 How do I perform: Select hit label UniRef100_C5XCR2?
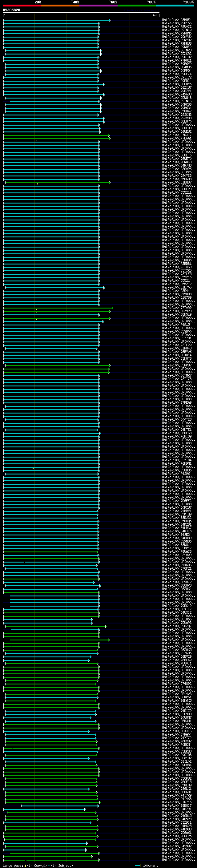click(177, 54)
